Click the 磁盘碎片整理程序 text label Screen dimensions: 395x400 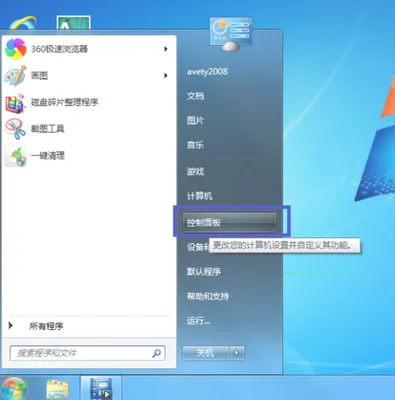[65, 102]
